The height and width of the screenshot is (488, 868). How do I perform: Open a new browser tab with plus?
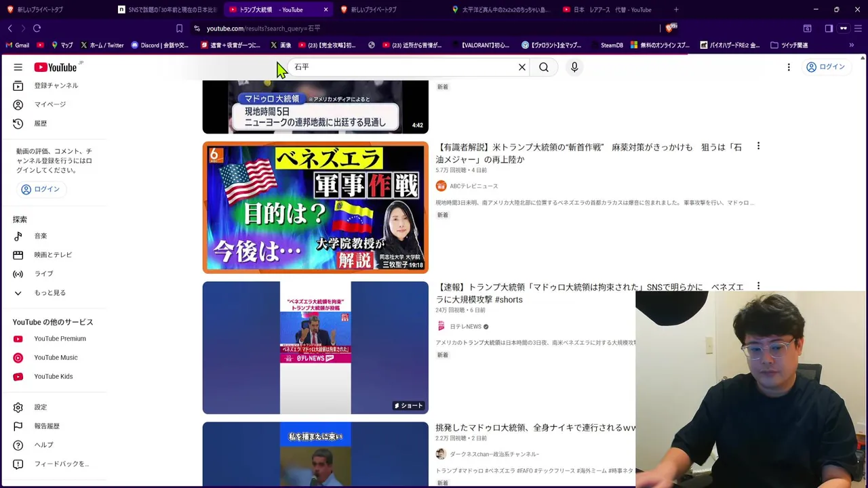[x=676, y=9]
